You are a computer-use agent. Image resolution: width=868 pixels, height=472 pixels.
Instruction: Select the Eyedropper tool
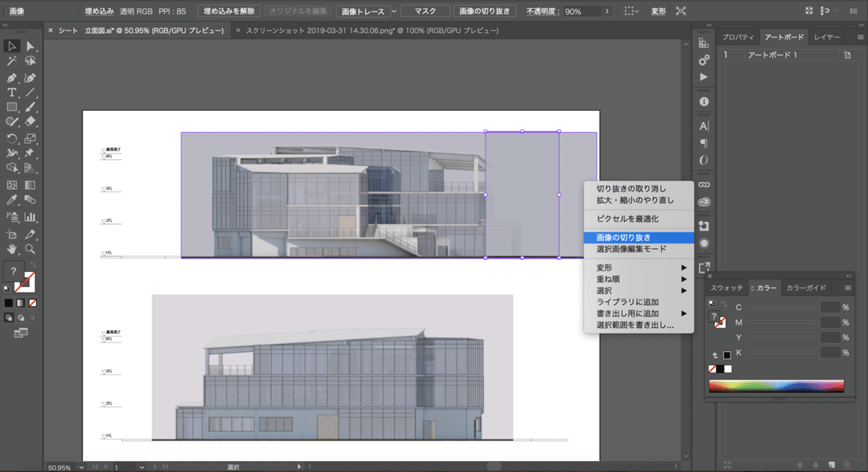tap(12, 200)
